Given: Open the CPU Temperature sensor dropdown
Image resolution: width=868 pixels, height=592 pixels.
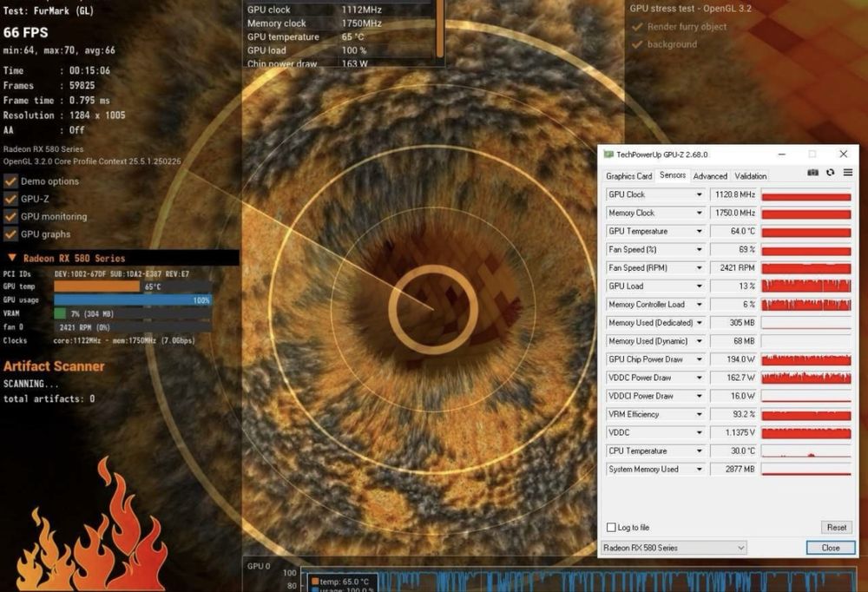Looking at the screenshot, I should point(699,451).
